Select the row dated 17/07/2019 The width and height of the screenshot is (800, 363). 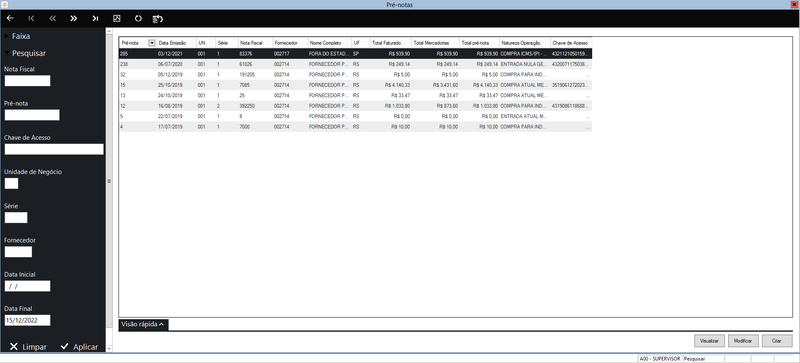[x=356, y=127]
